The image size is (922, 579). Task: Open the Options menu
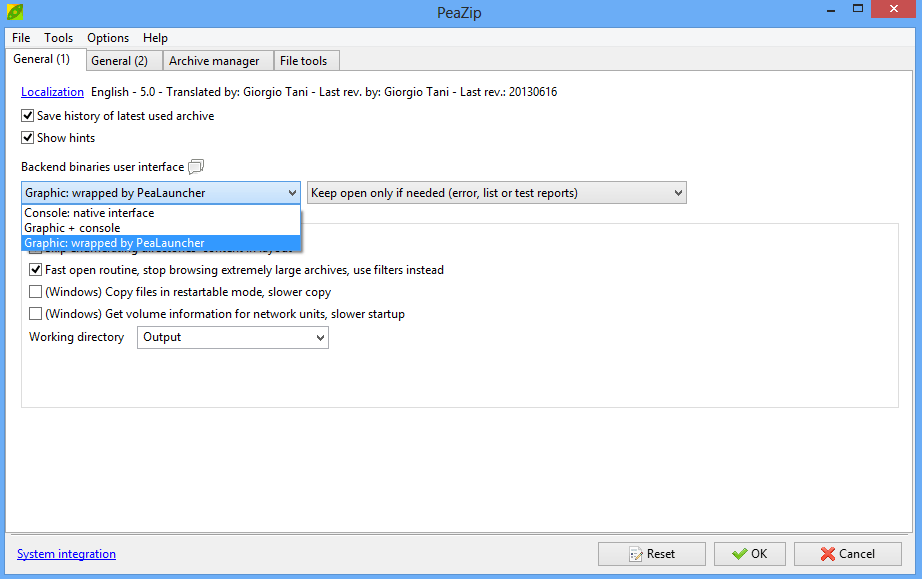[x=108, y=38]
